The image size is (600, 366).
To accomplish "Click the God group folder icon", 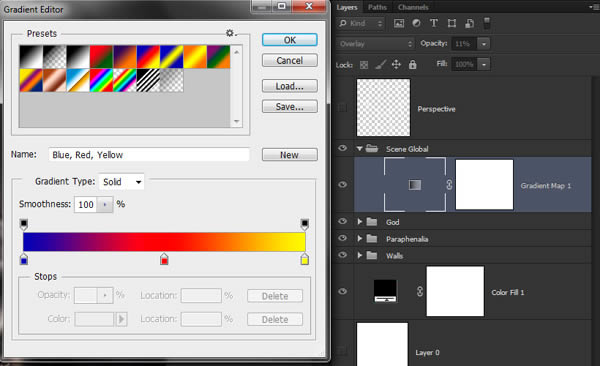I will click(x=372, y=222).
